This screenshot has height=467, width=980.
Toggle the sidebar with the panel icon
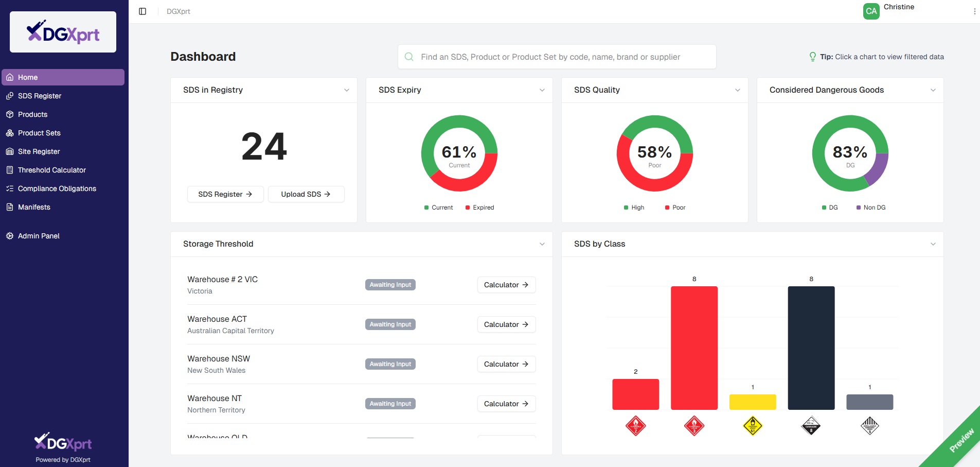pyautogui.click(x=142, y=11)
